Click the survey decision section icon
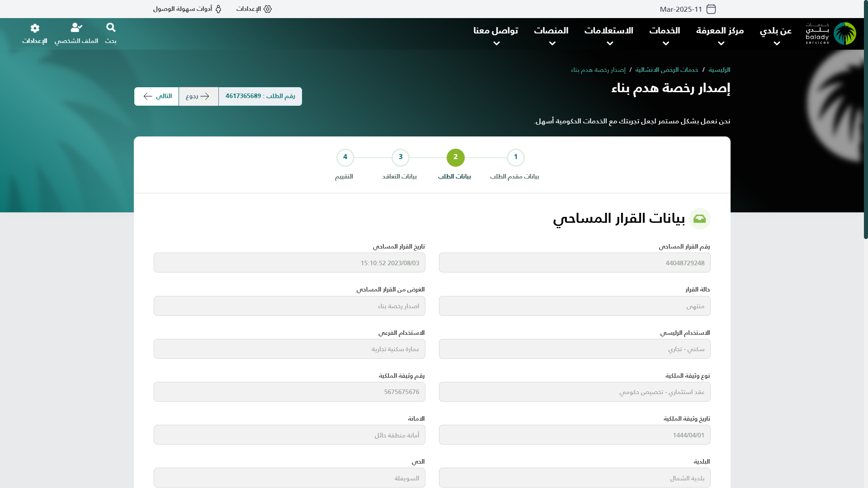The width and height of the screenshot is (868, 488). 699,219
